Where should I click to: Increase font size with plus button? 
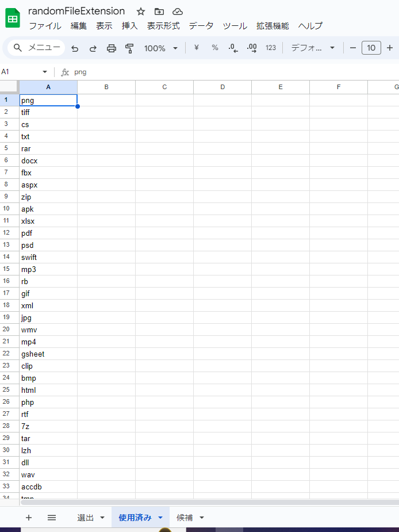pyautogui.click(x=389, y=48)
